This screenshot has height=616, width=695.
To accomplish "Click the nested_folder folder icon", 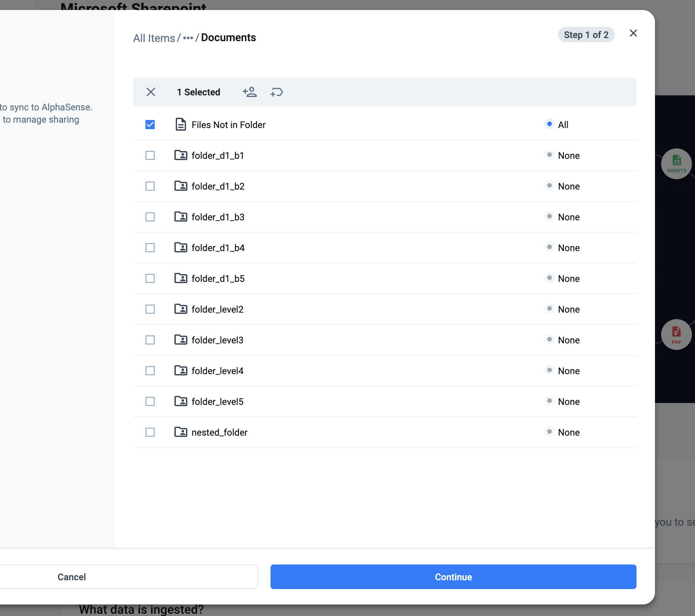I will (x=180, y=432).
